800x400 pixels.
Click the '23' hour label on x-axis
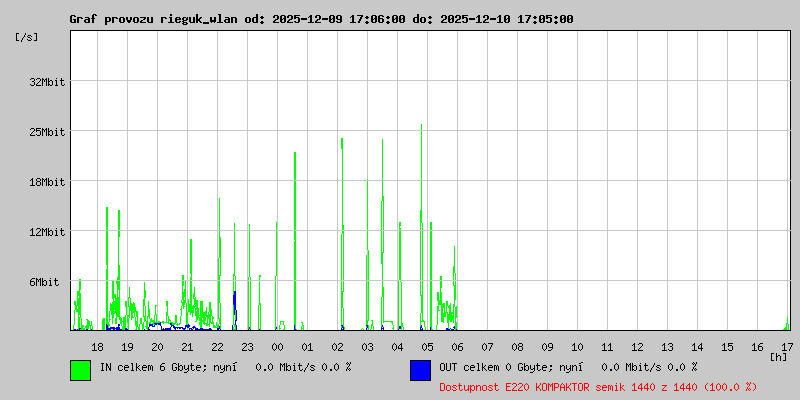[x=247, y=347]
